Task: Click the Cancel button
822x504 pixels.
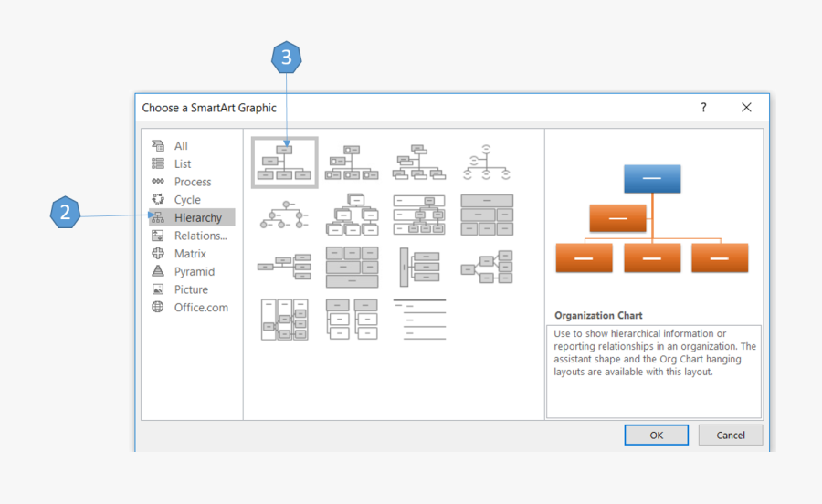Action: (731, 435)
